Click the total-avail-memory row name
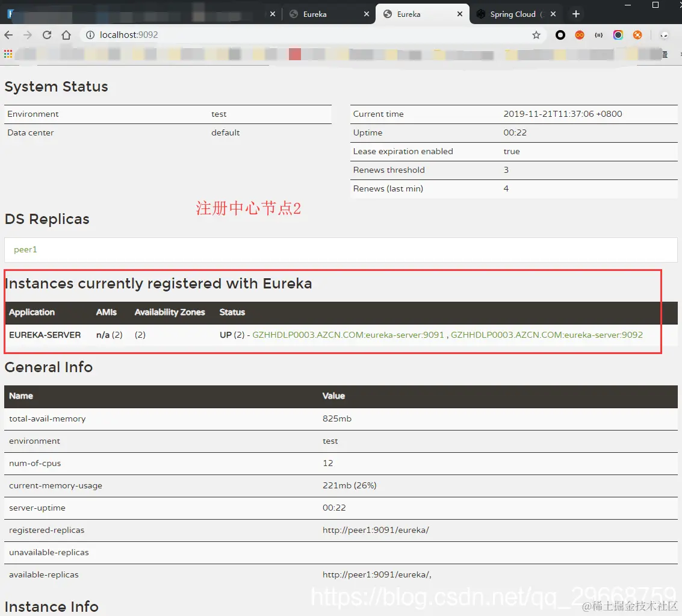 coord(48,419)
